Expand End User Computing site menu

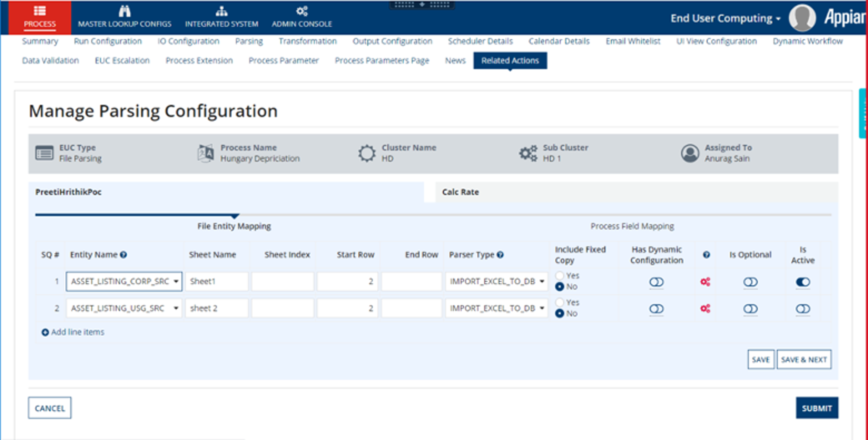pos(725,18)
